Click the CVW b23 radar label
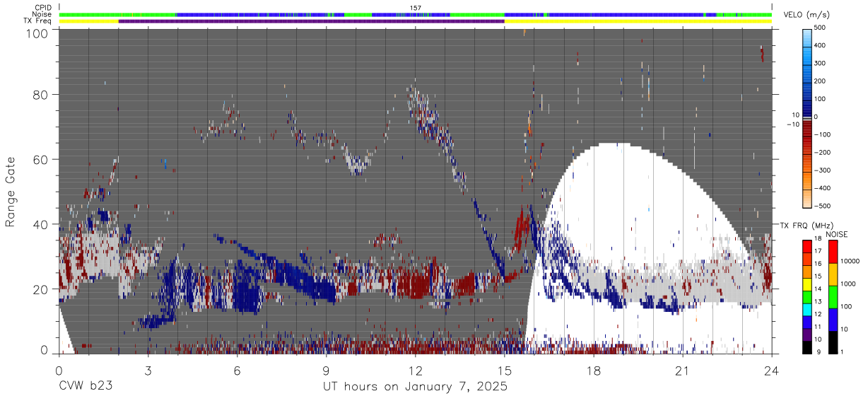Screen dimensions: 868x401 (86, 387)
